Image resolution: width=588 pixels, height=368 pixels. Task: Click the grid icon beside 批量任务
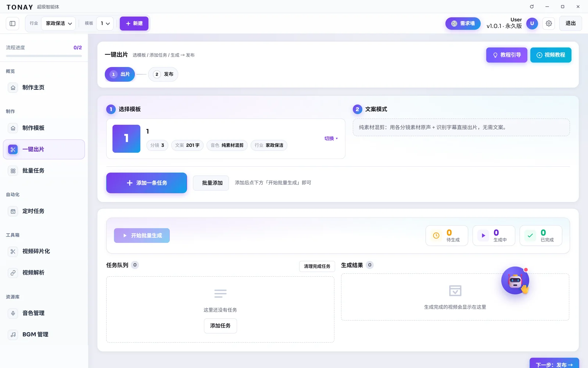click(13, 171)
